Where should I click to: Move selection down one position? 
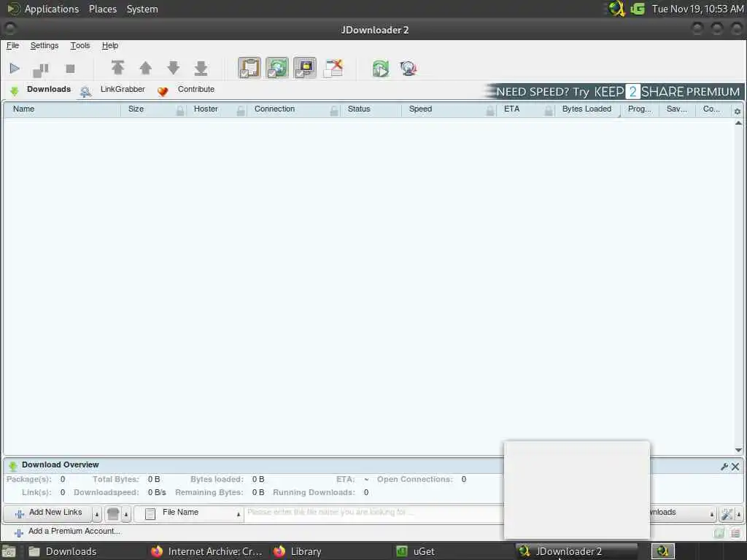174,68
